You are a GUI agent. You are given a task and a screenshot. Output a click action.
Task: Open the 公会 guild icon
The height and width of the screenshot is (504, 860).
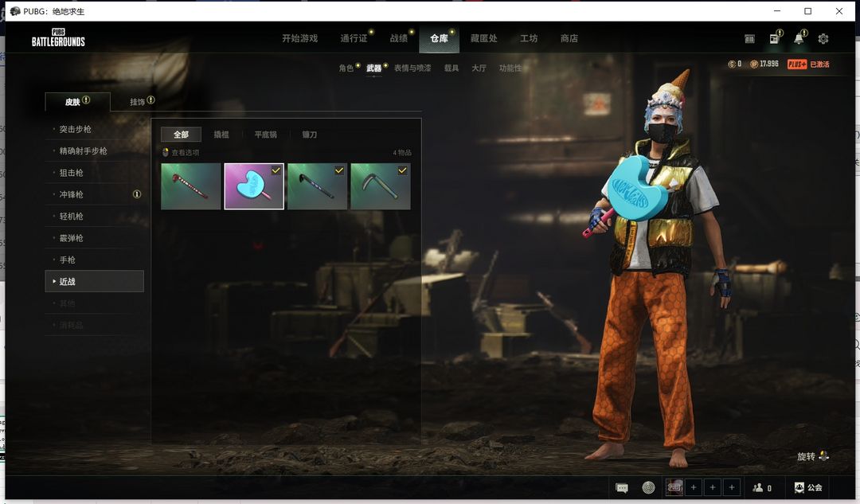(808, 488)
